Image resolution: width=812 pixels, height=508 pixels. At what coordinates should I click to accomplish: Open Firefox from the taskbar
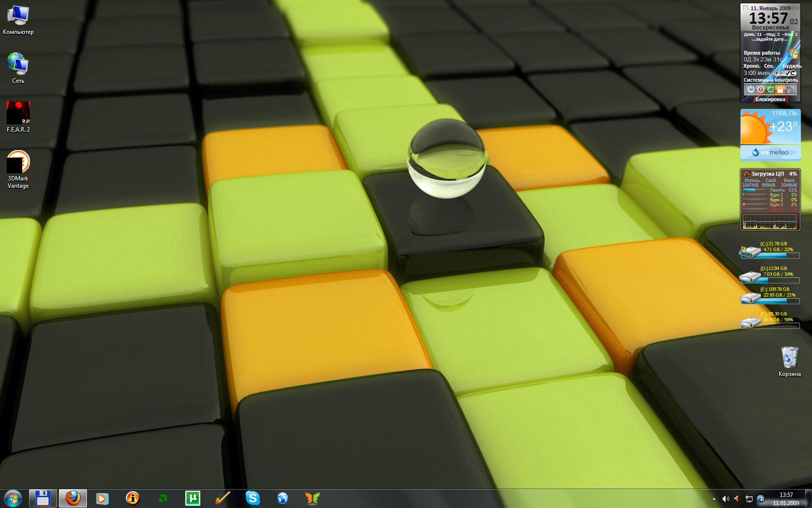[x=73, y=498]
